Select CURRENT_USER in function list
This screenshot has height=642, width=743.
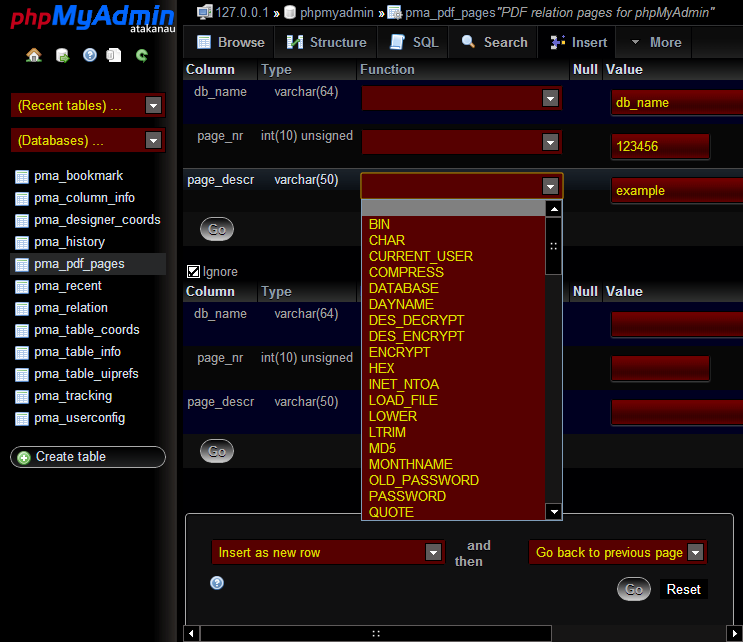(x=453, y=256)
